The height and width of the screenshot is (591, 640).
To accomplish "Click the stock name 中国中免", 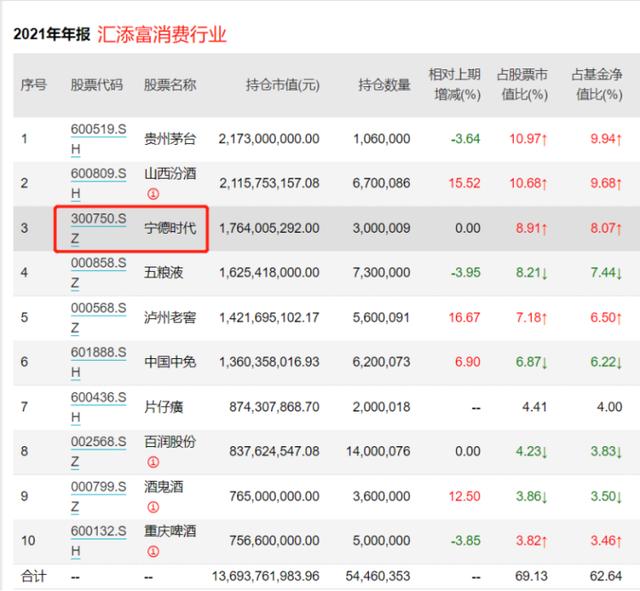I will pyautogui.click(x=170, y=362).
